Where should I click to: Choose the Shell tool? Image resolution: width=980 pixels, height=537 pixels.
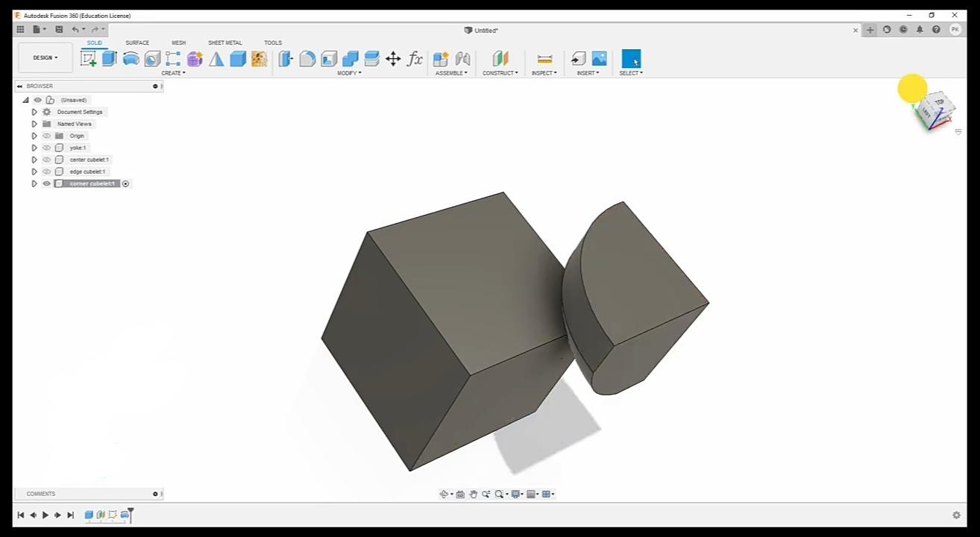click(x=329, y=59)
